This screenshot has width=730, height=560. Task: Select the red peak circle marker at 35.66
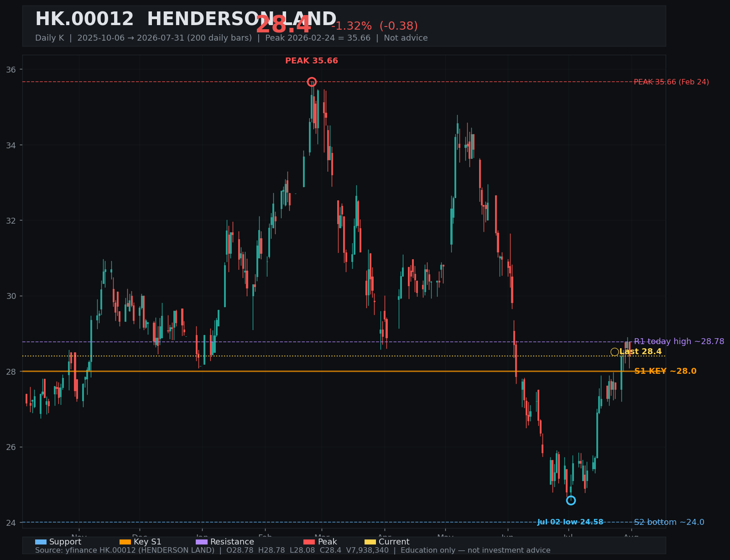312,82
